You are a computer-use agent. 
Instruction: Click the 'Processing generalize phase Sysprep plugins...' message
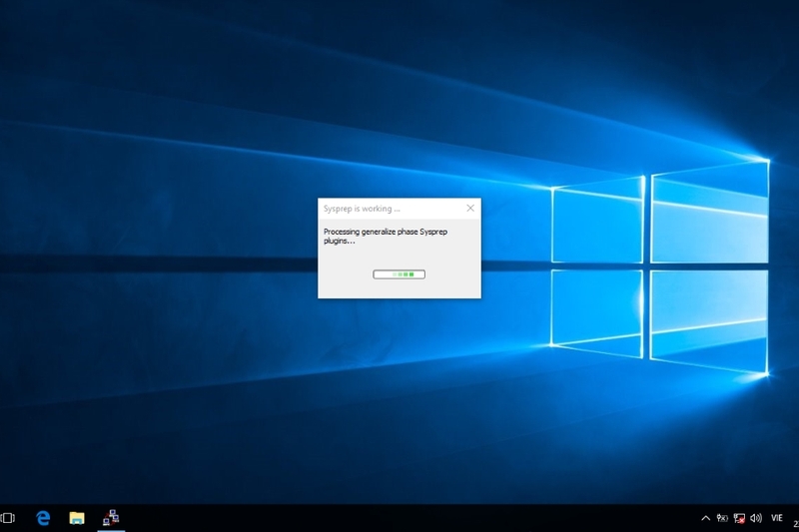[386, 237]
